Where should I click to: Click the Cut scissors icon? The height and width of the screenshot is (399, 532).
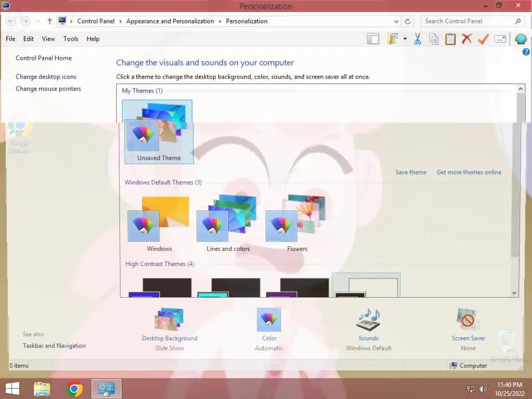click(x=417, y=38)
